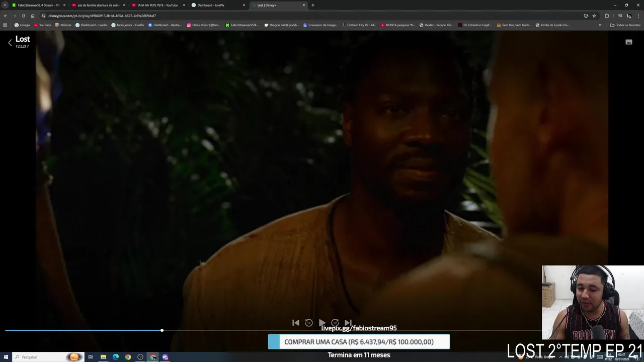Go back using the Disney+ player arrow
The width and height of the screenshot is (644, 362).
pyautogui.click(x=10, y=43)
